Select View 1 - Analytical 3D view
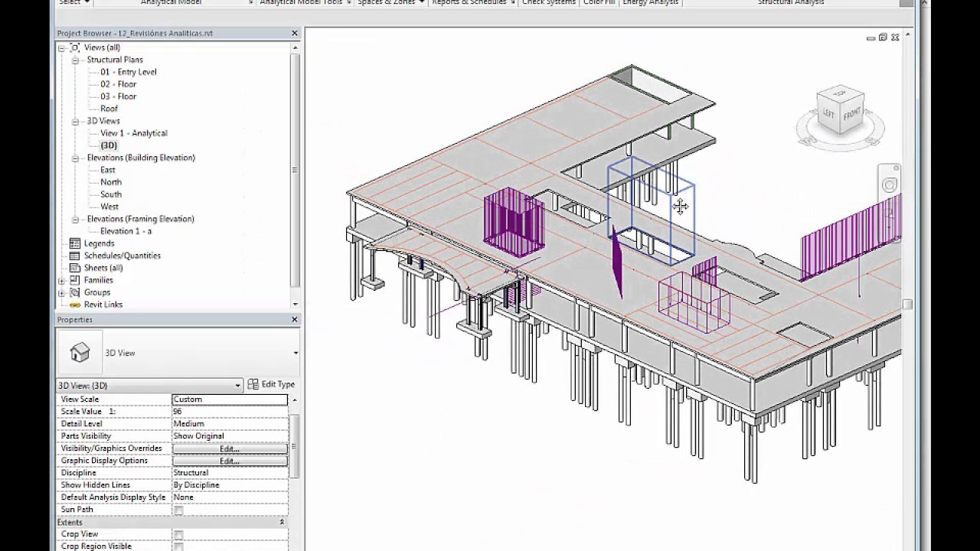Viewport: 980px width, 551px height. (133, 133)
